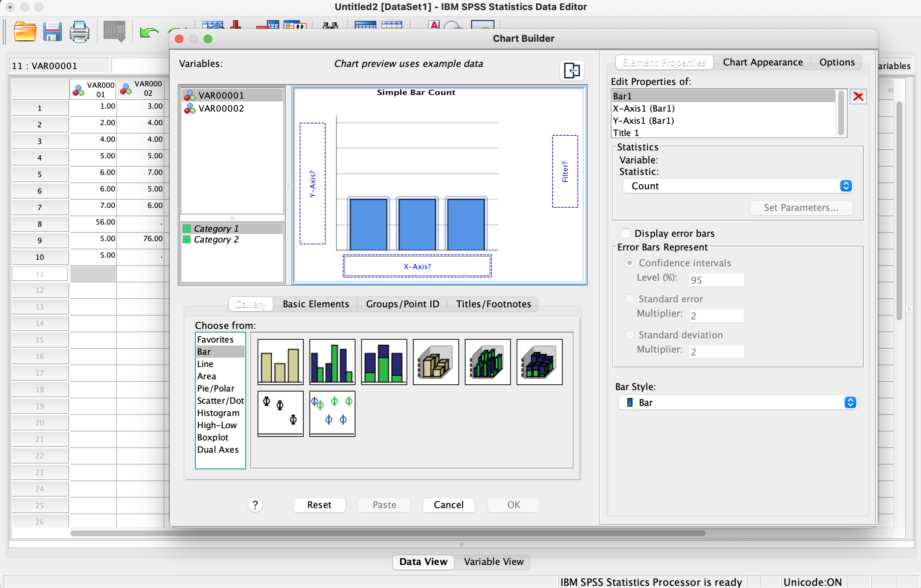Switch to the Chart Appearance tab
This screenshot has height=588, width=921.
[762, 62]
